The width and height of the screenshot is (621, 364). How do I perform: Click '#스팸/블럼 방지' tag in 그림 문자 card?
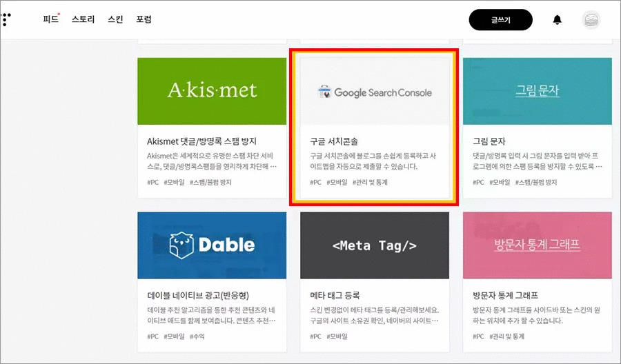pos(536,183)
